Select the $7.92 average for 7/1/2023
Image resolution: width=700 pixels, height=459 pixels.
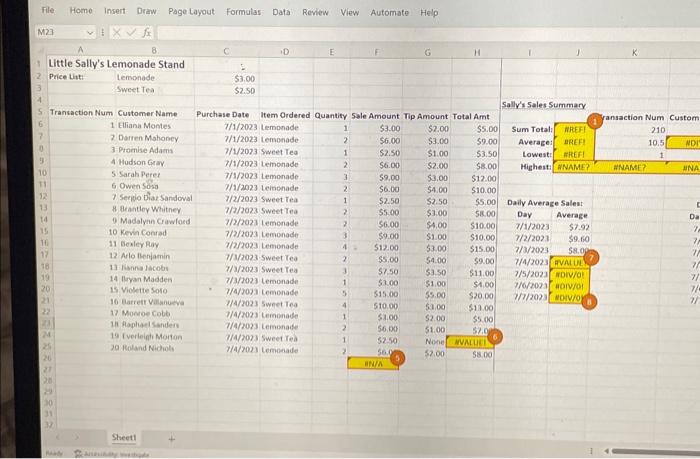point(579,227)
